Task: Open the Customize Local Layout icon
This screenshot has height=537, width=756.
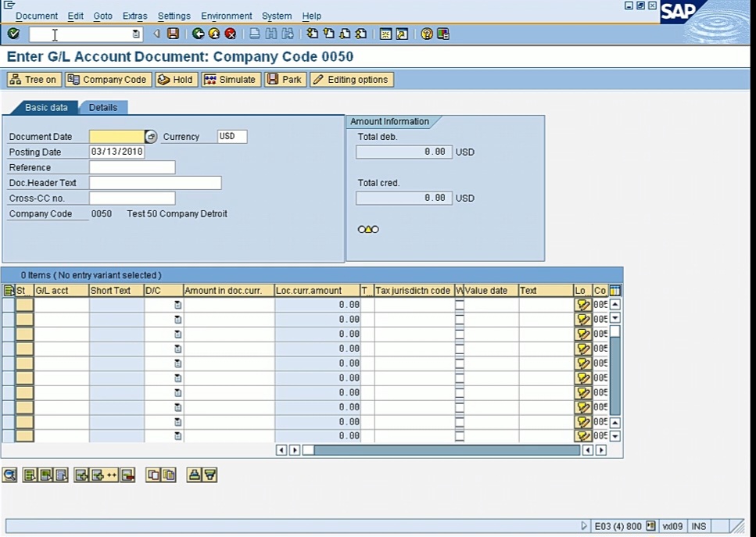Action: tap(443, 34)
